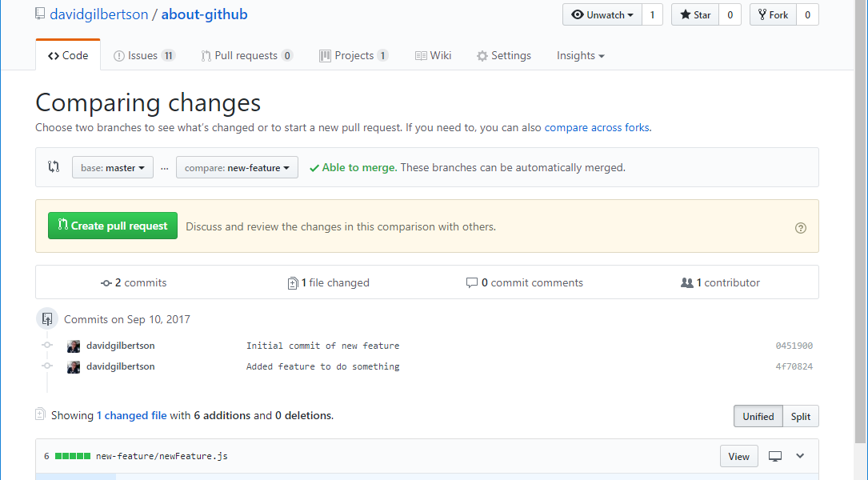Open commit hash 0451900
868x480 pixels.
794,346
